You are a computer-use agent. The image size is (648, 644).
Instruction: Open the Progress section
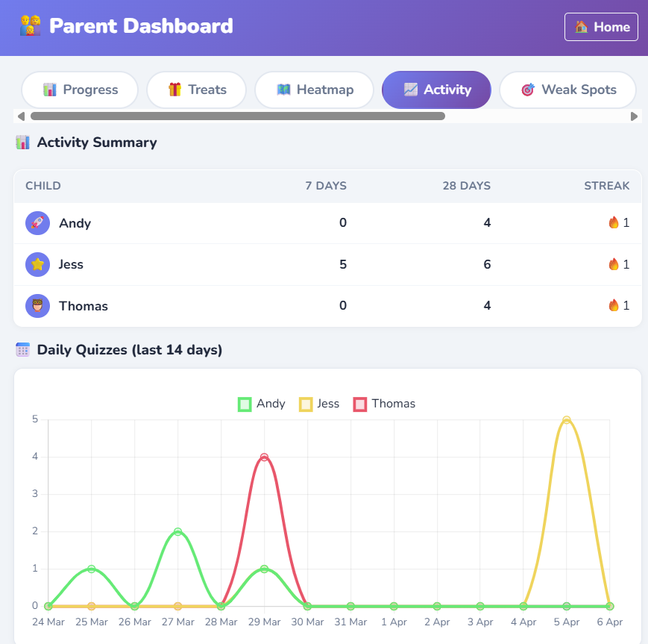80,90
